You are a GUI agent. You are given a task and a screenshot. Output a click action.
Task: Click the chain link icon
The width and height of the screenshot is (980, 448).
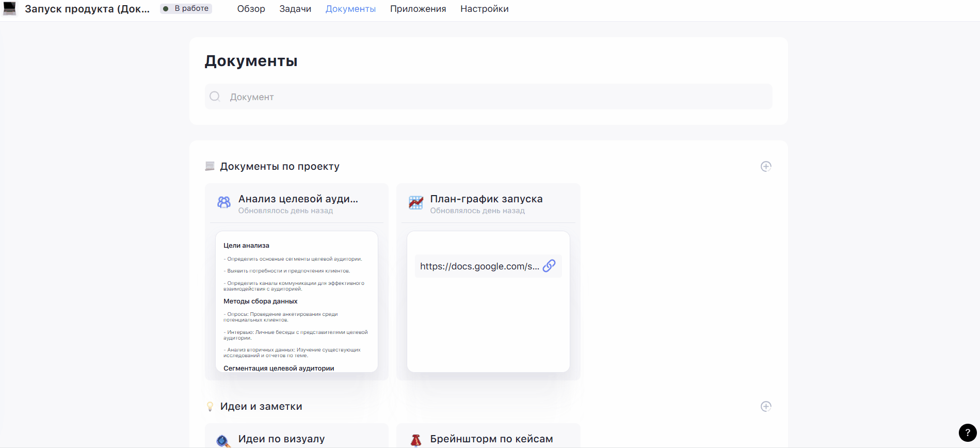coord(549,266)
